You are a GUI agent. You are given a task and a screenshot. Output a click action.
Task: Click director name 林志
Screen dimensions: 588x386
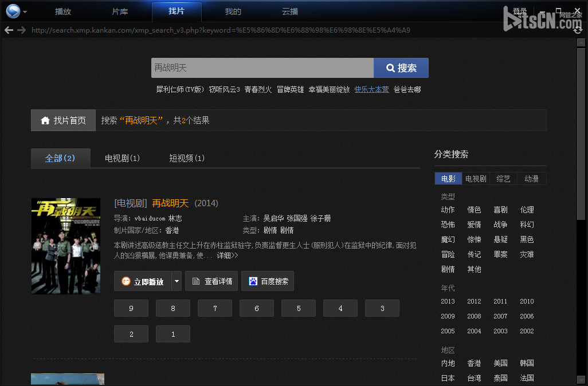[175, 218]
